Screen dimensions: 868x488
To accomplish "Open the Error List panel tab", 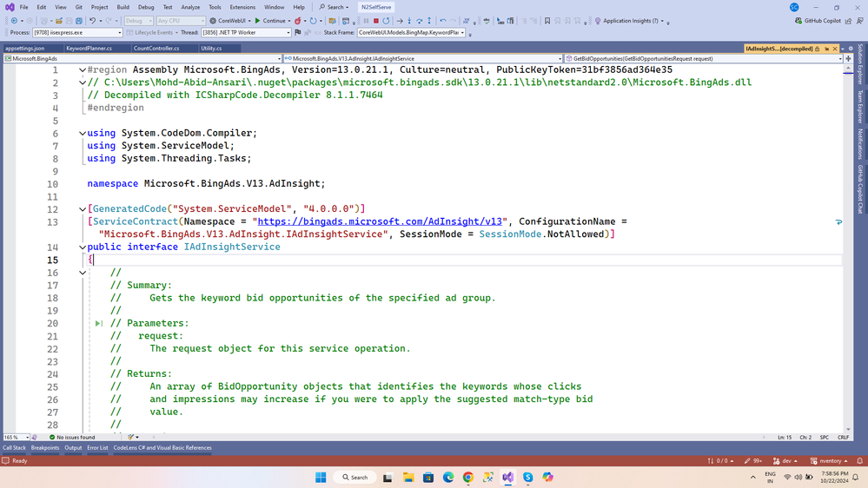I will click(x=97, y=448).
